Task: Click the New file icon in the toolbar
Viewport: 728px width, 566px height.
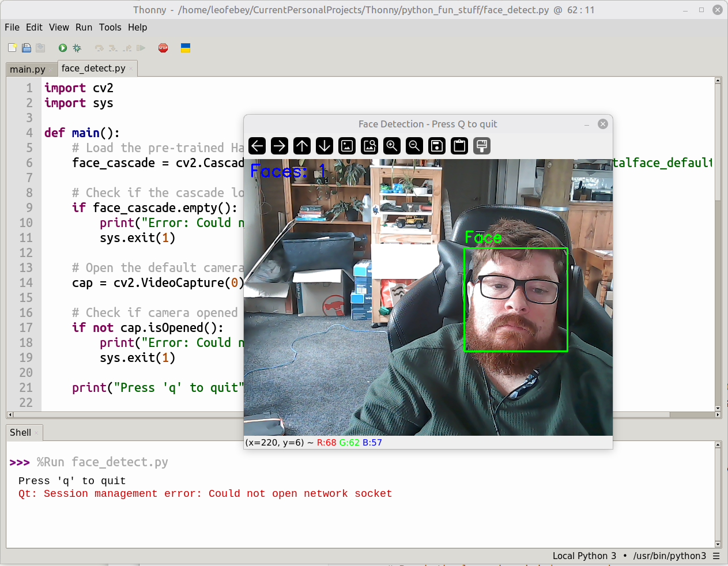Action: click(12, 48)
